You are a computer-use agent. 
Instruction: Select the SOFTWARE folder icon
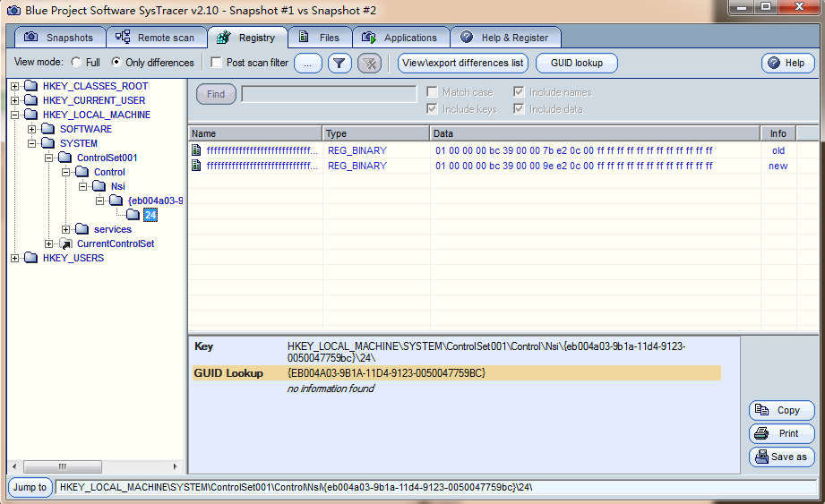[x=47, y=129]
